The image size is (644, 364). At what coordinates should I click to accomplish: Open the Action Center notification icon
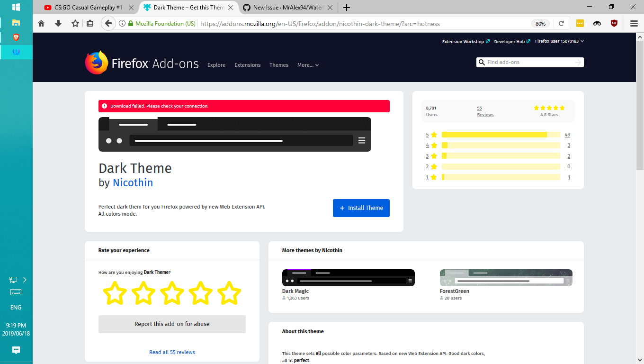(16, 350)
